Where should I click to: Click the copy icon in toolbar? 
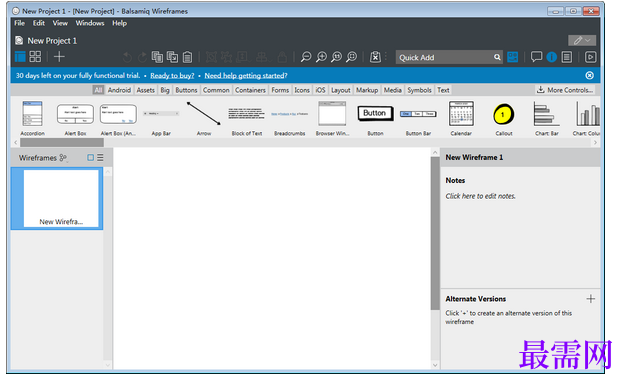157,57
